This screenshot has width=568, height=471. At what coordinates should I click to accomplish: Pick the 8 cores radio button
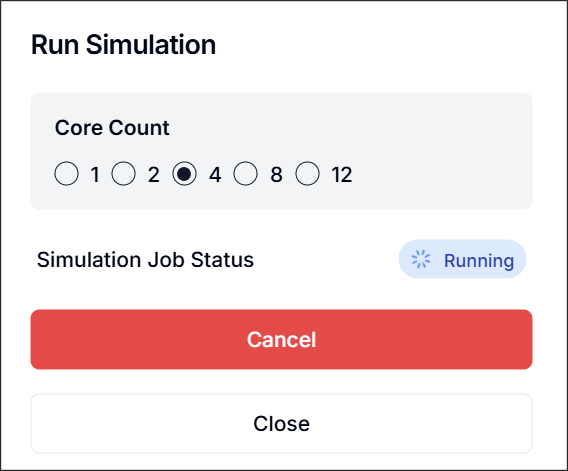pos(246,174)
